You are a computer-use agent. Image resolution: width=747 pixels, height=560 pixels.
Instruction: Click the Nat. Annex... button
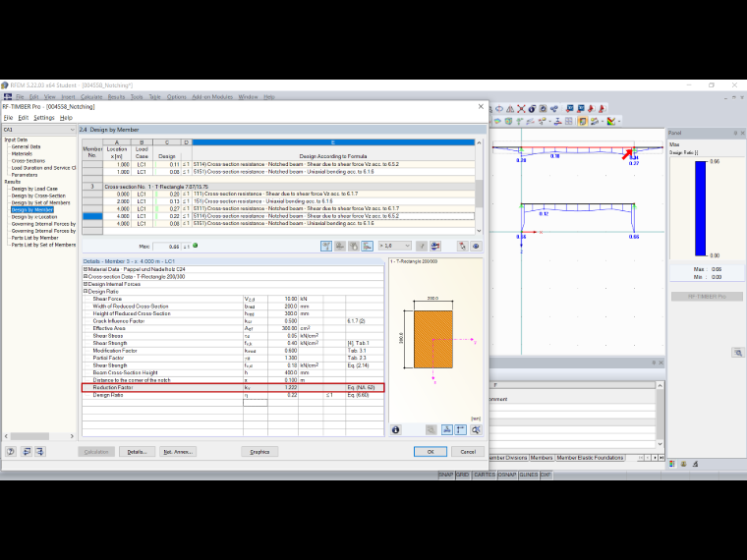point(178,452)
